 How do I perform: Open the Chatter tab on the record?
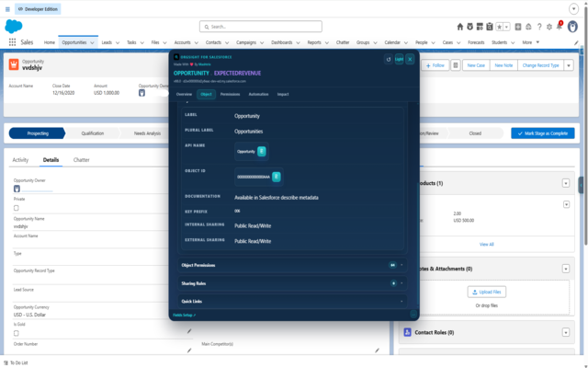point(82,160)
